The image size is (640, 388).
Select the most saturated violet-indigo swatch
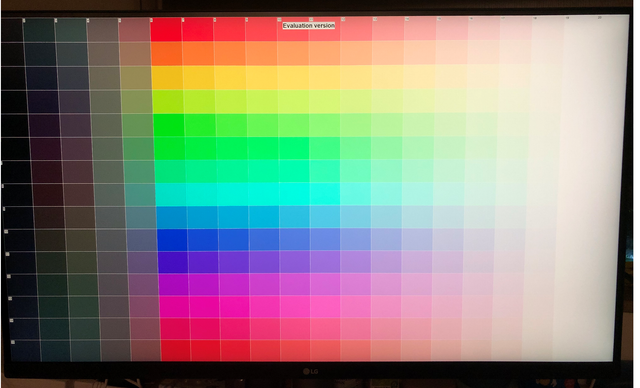pos(173,263)
